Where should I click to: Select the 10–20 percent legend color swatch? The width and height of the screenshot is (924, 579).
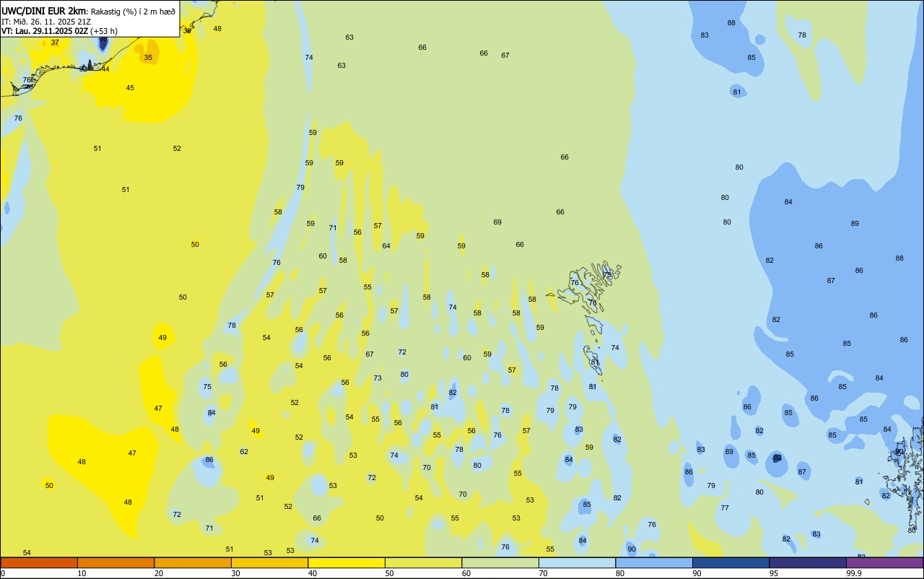(x=115, y=562)
